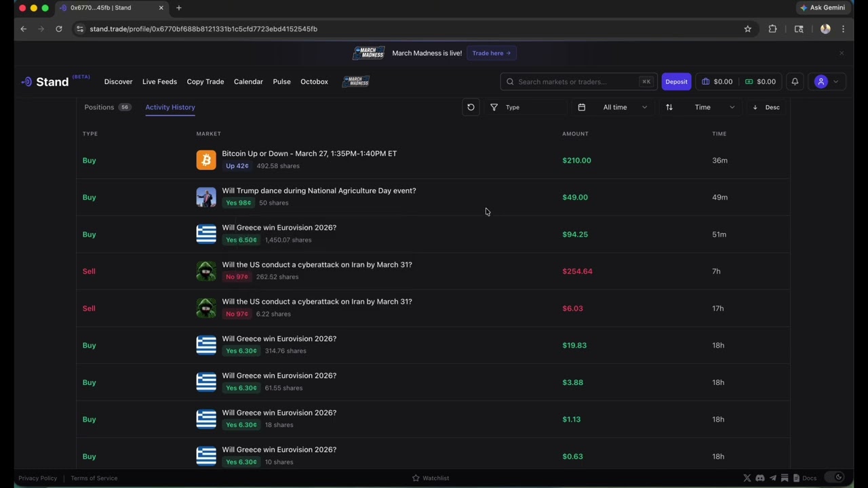Image resolution: width=868 pixels, height=488 pixels.
Task: Open Privacy Policy link
Action: (x=38, y=478)
